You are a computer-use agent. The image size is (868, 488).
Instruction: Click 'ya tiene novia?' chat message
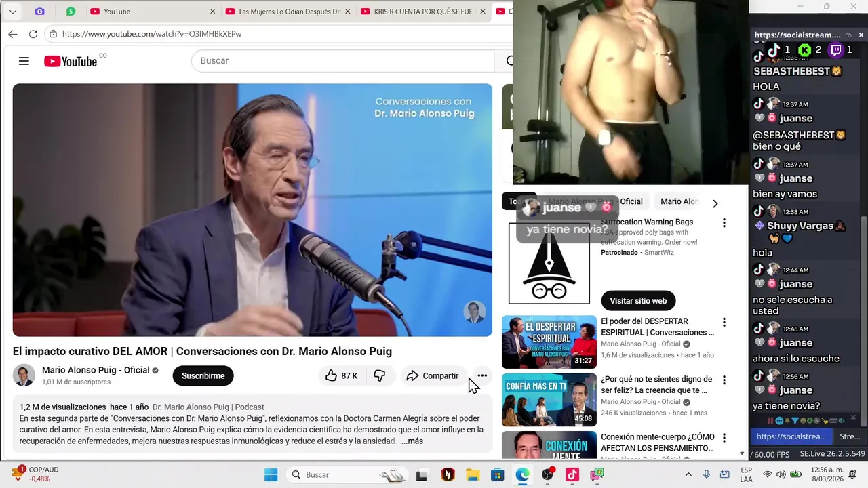click(786, 406)
